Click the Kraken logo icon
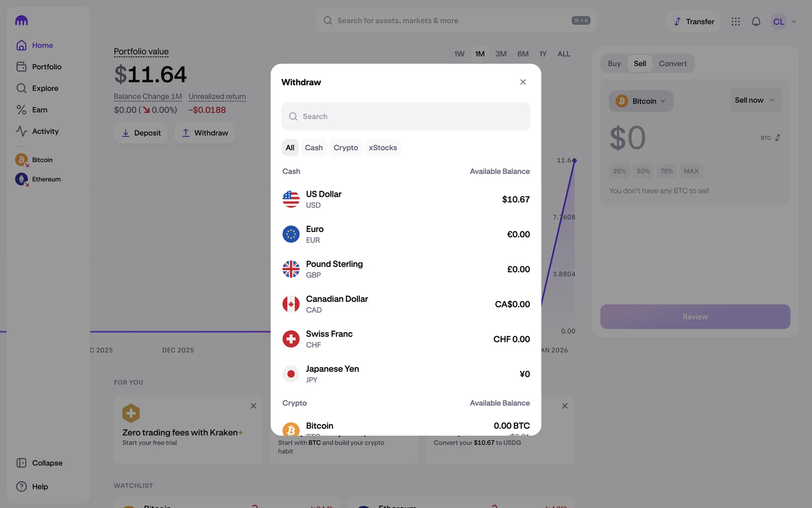 pos(21,20)
